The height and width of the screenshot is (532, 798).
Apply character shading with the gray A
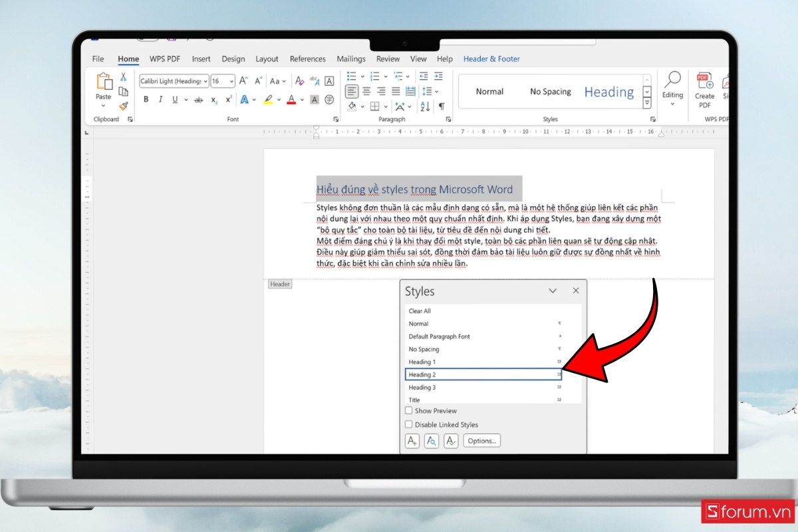point(314,100)
